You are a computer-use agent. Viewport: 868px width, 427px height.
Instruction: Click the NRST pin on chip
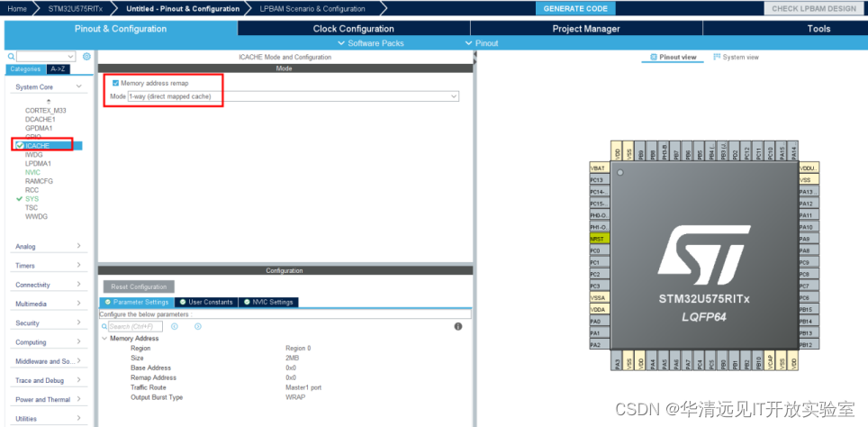600,239
